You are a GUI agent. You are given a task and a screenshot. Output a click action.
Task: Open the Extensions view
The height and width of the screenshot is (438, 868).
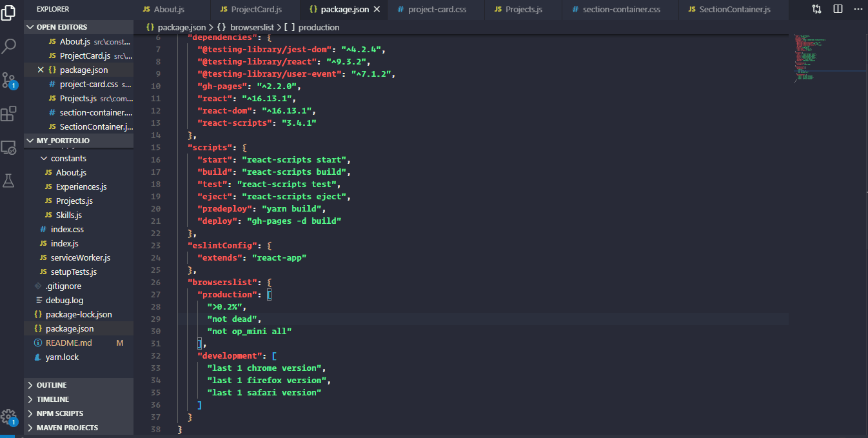tap(9, 114)
